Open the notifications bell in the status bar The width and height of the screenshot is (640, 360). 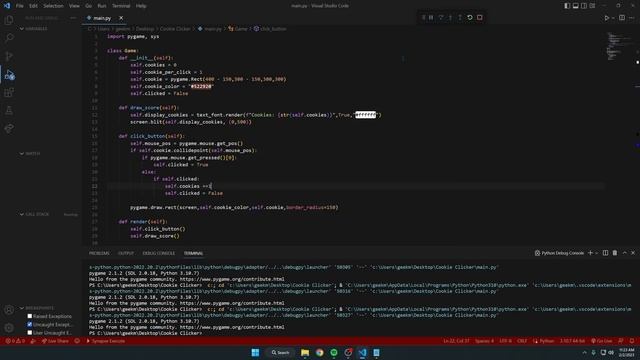click(x=632, y=341)
